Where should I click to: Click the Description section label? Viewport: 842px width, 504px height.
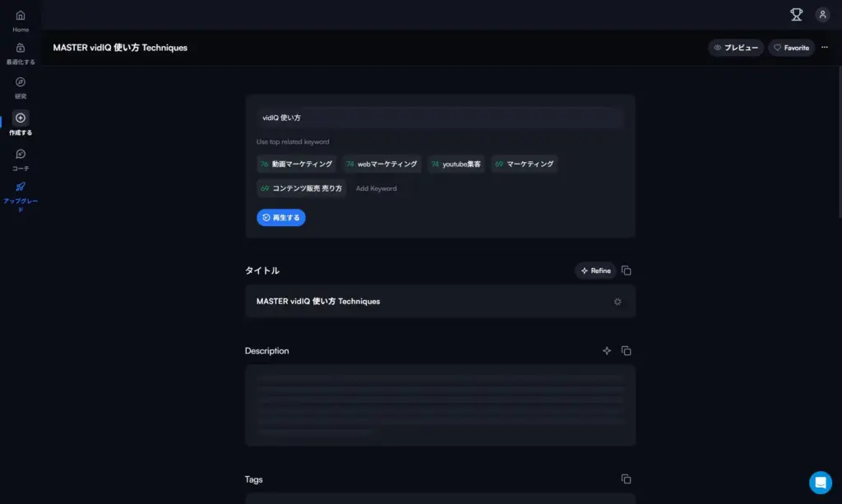click(x=267, y=350)
